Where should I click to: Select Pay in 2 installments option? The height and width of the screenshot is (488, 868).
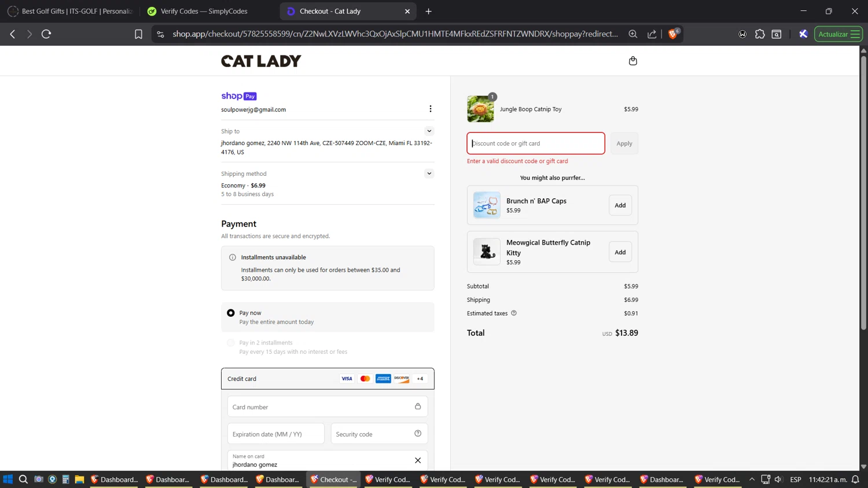click(x=231, y=343)
